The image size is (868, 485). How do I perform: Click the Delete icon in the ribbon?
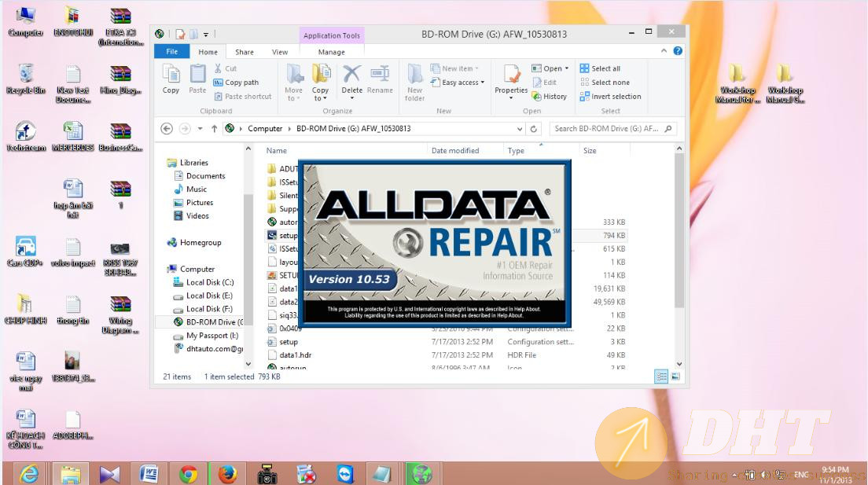(x=351, y=79)
